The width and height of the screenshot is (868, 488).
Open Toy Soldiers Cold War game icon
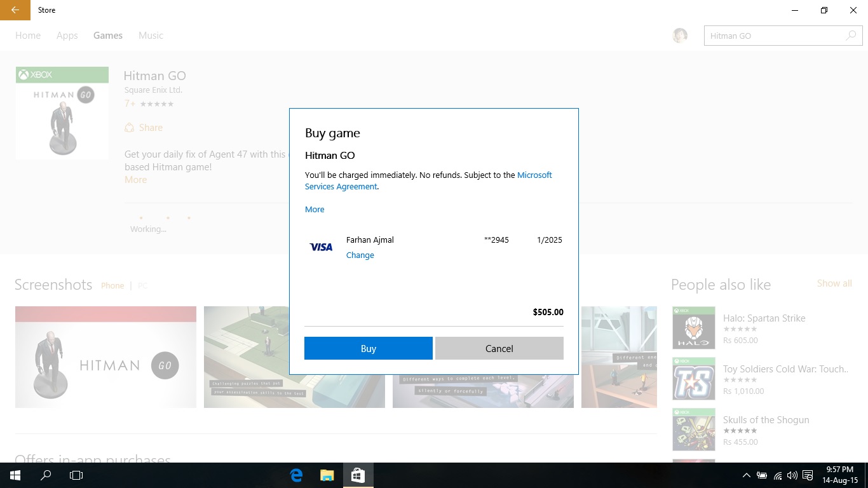click(694, 379)
